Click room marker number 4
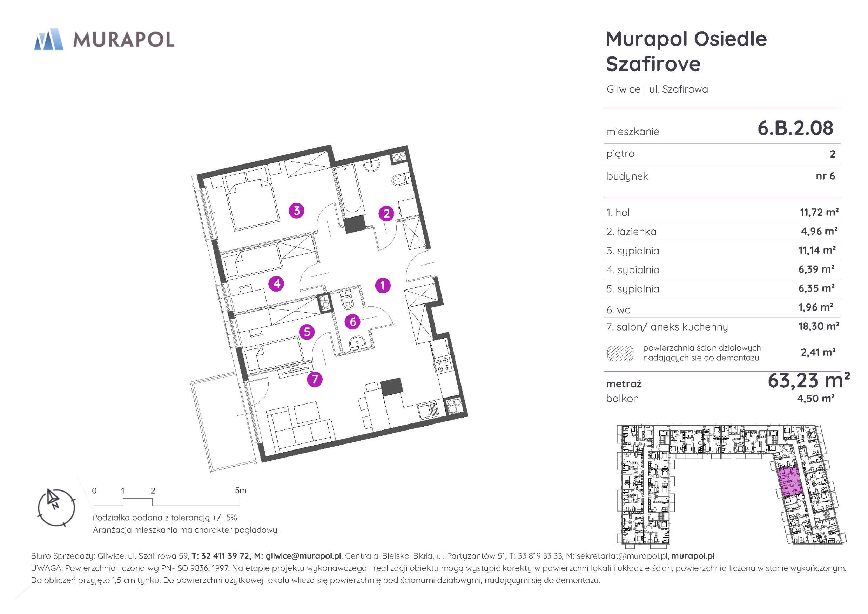The width and height of the screenshot is (868, 614). (276, 283)
